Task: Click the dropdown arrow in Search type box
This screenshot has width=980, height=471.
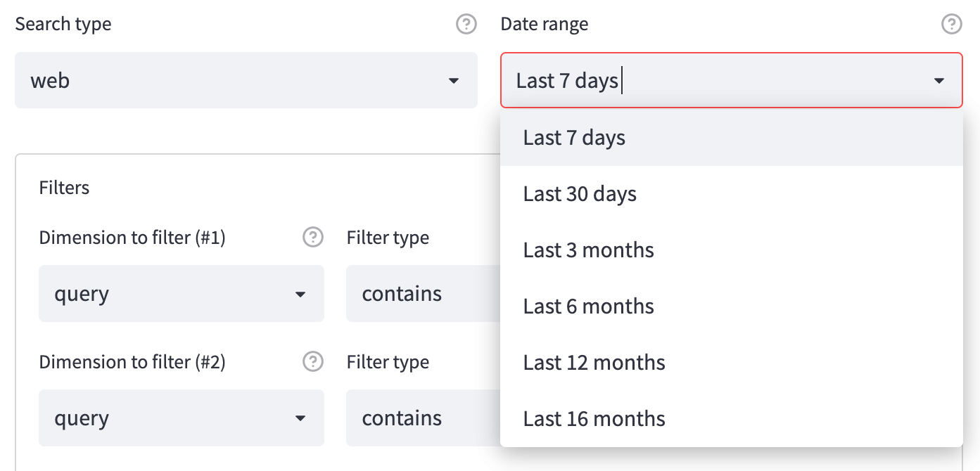Action: [x=454, y=81]
